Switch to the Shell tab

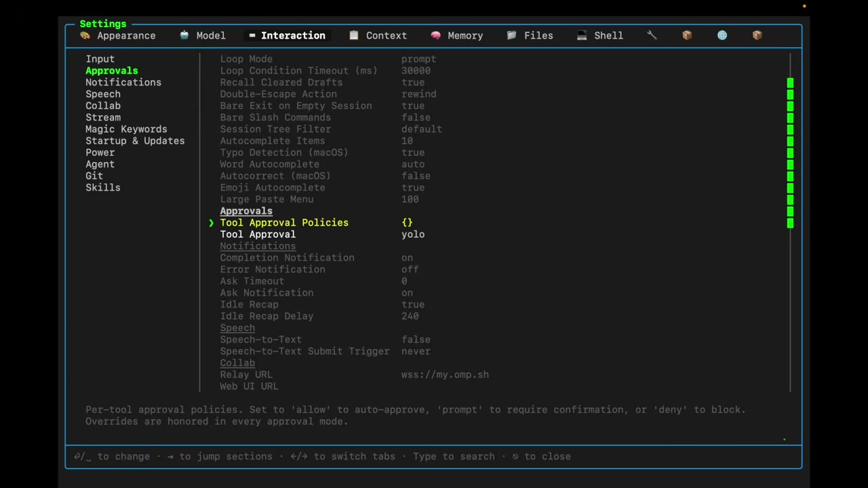[x=600, y=35]
